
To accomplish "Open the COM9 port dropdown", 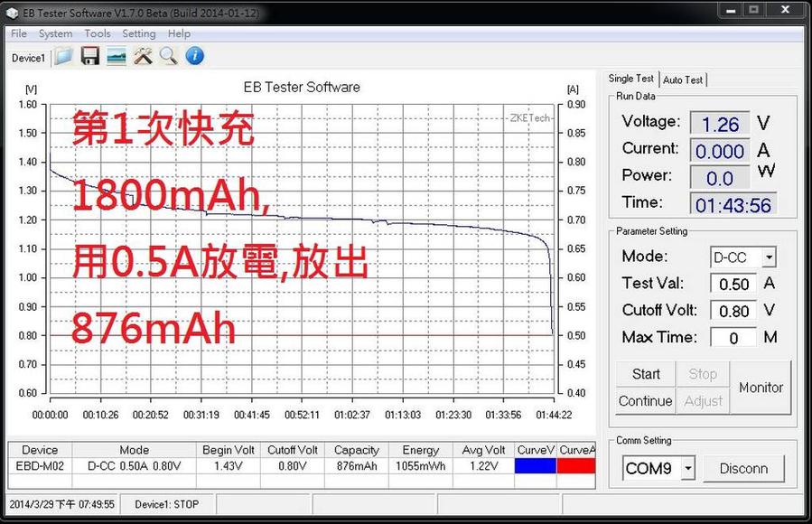I will click(687, 469).
